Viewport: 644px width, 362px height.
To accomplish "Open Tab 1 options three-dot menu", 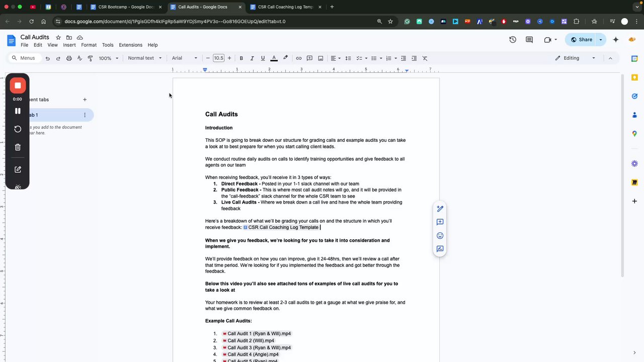I will pyautogui.click(x=85, y=115).
